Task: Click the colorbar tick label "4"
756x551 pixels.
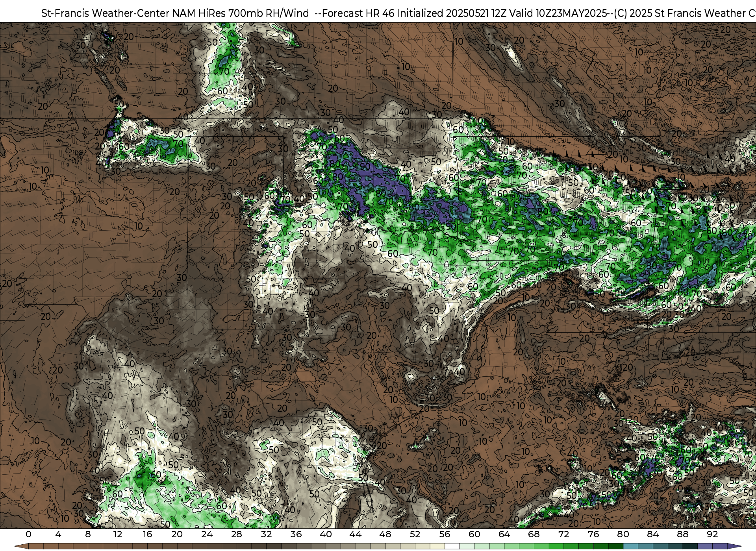Action: pyautogui.click(x=58, y=534)
